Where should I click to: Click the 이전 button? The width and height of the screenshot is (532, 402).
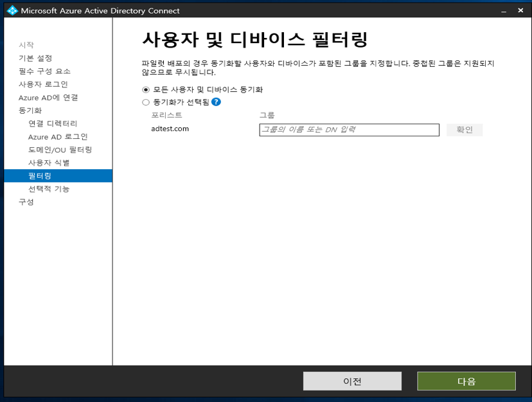pos(352,381)
